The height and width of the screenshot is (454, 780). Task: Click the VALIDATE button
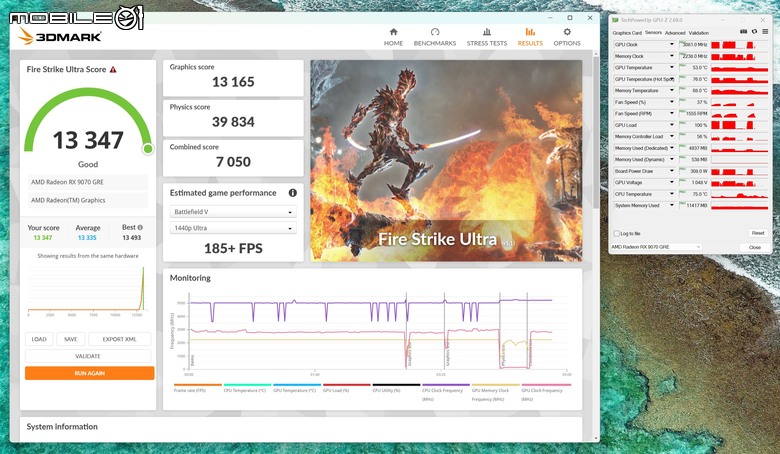[x=88, y=356]
